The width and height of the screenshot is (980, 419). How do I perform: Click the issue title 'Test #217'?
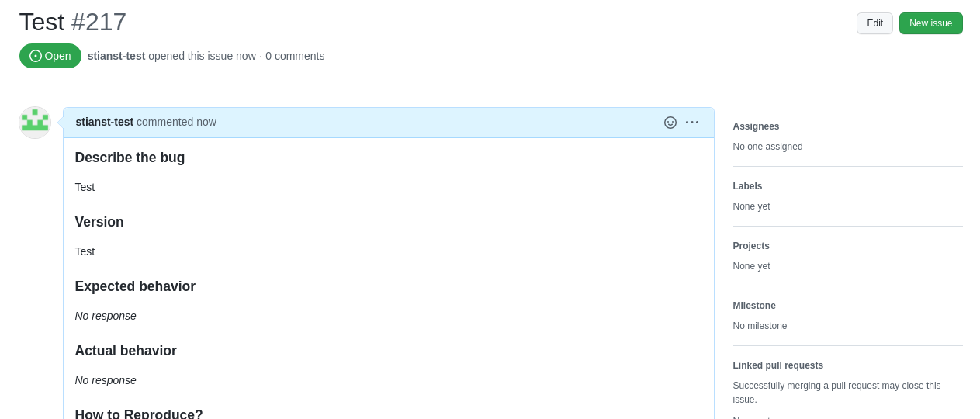tap(73, 22)
